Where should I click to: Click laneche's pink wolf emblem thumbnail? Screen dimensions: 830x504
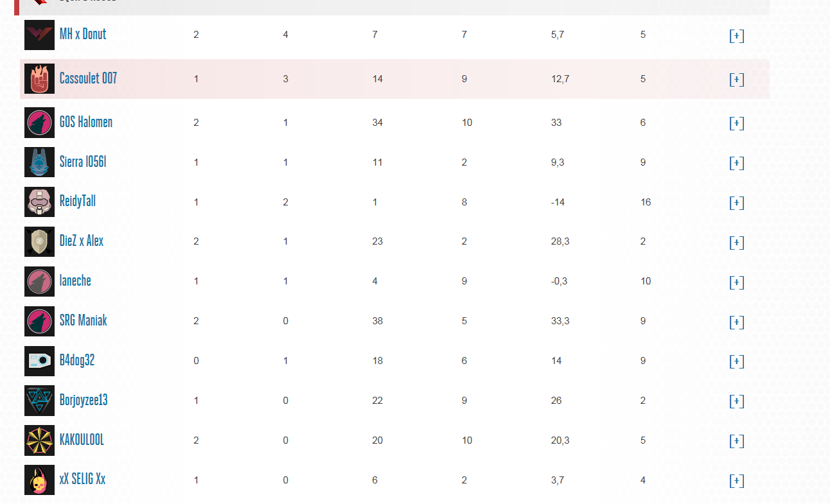click(x=39, y=282)
